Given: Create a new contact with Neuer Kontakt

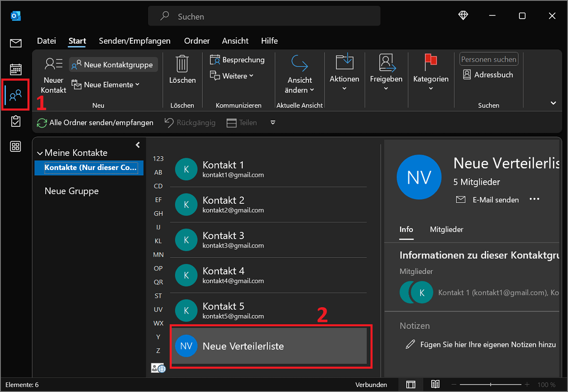Looking at the screenshot, I should (53, 75).
